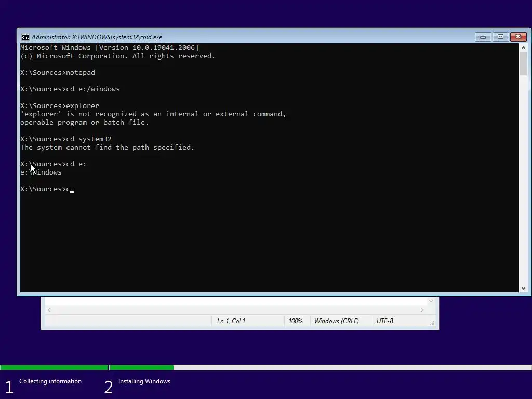Click the Microsoft Windows version line

pos(110,47)
